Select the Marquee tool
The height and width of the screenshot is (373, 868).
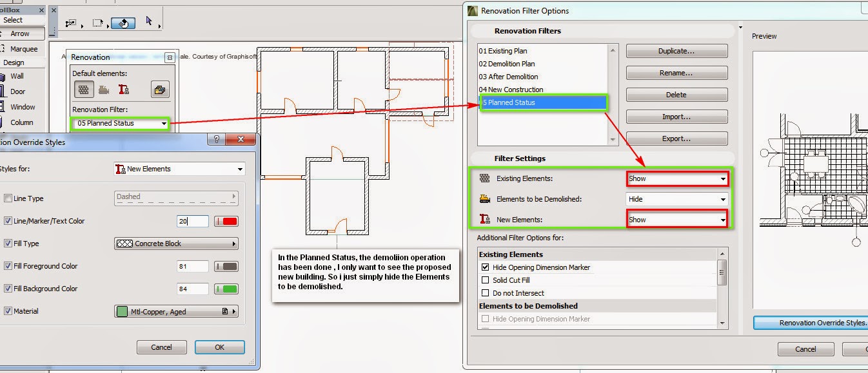(x=24, y=48)
